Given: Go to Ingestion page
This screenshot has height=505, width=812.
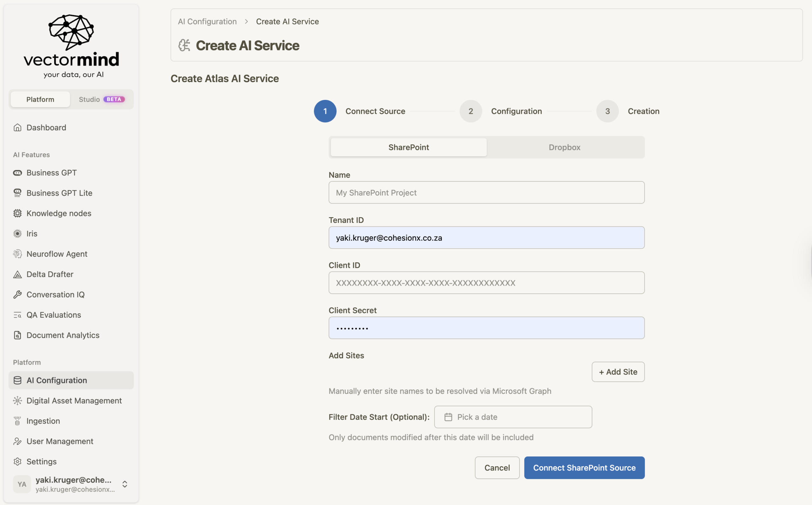Looking at the screenshot, I should (x=71, y=421).
